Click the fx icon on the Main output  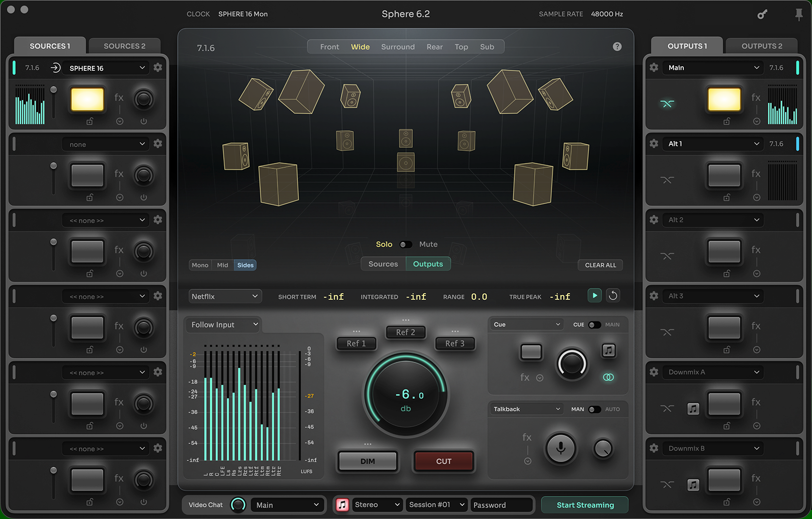click(x=755, y=97)
